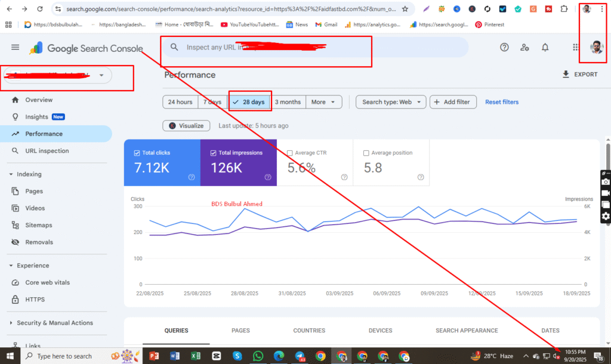Open WhatsApp from the Windows taskbar
Image resolution: width=611 pixels, height=364 pixels.
pos(258,356)
